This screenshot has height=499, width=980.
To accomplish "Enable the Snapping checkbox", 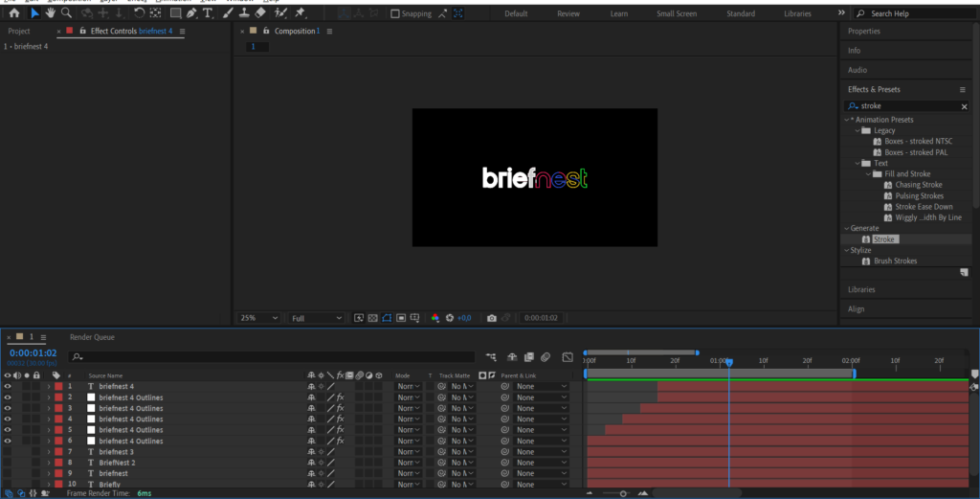I will [x=395, y=13].
